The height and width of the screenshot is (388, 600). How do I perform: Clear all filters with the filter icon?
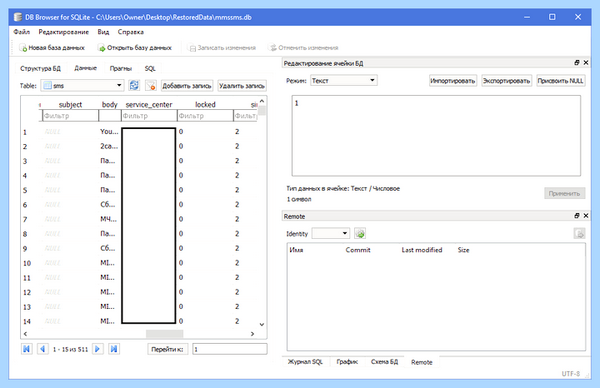point(151,85)
